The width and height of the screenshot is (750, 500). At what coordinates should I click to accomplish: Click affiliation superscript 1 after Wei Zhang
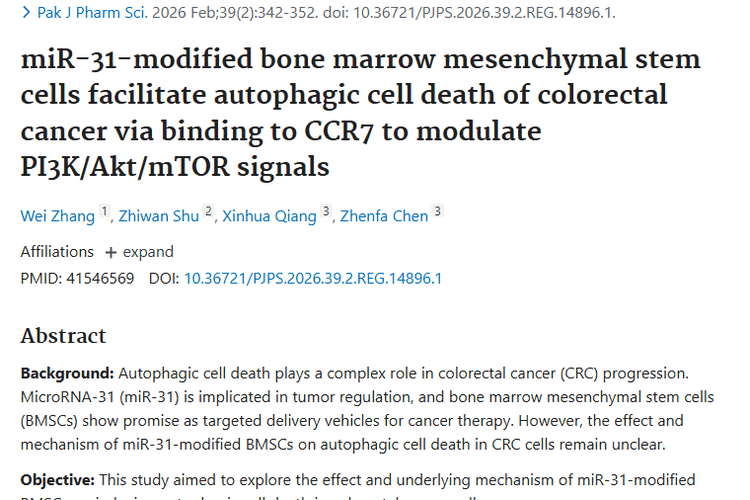pos(104,212)
